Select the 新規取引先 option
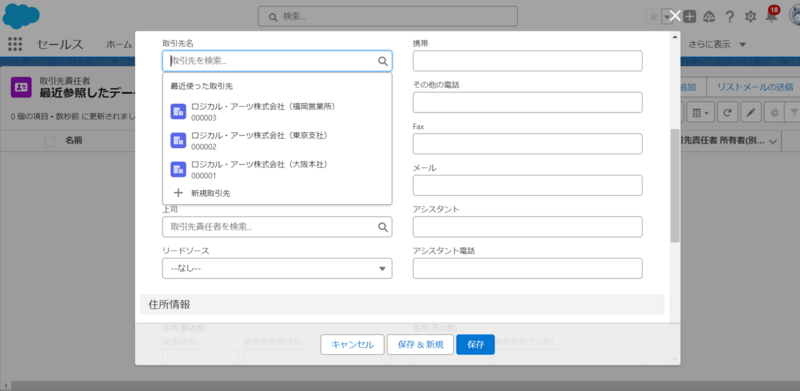Image resolution: width=800 pixels, height=391 pixels. [277, 193]
